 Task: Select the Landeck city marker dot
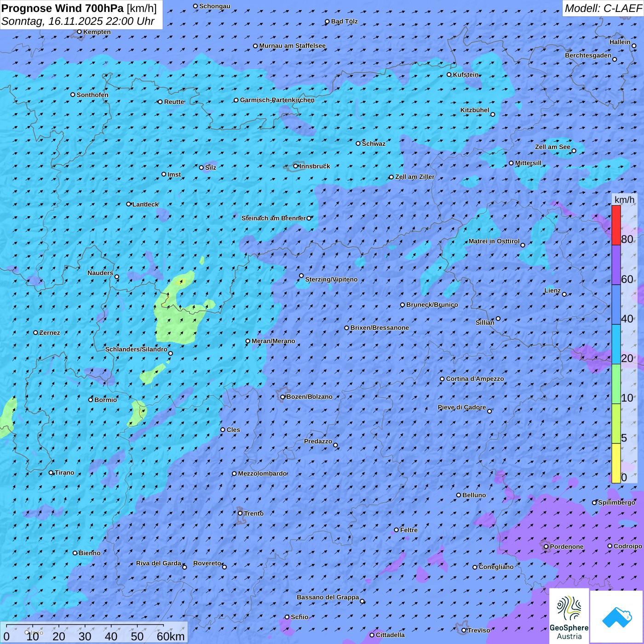tap(129, 204)
